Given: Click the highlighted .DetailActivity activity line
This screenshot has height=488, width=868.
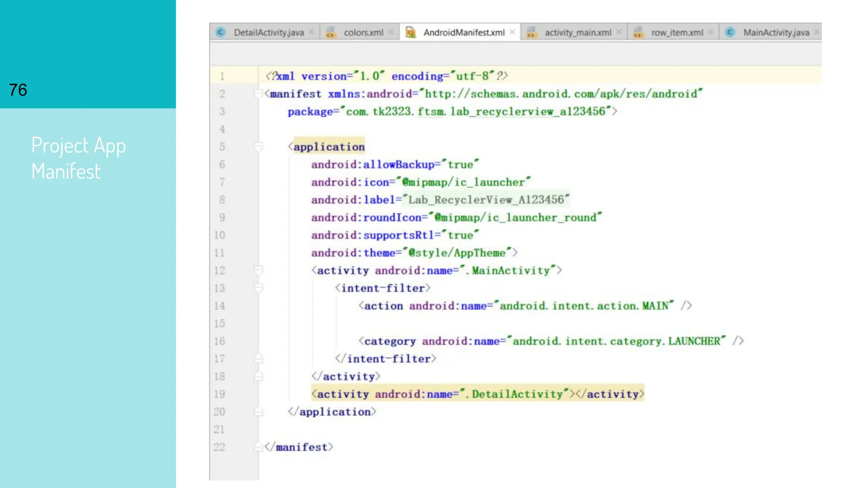Looking at the screenshot, I should [478, 394].
